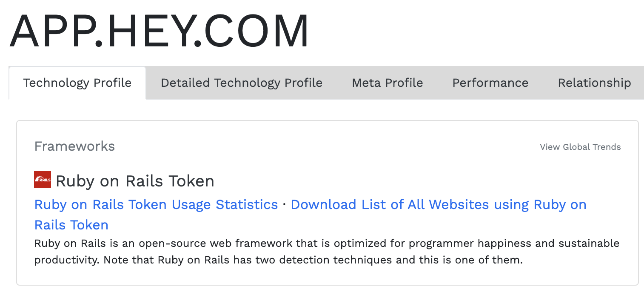Screen dimensions: 644x292
Task: Open the Meta Profile tab
Action: tap(387, 83)
